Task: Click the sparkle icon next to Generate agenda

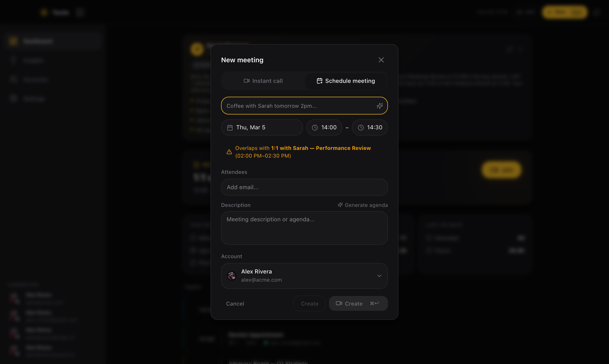Action: [340, 205]
